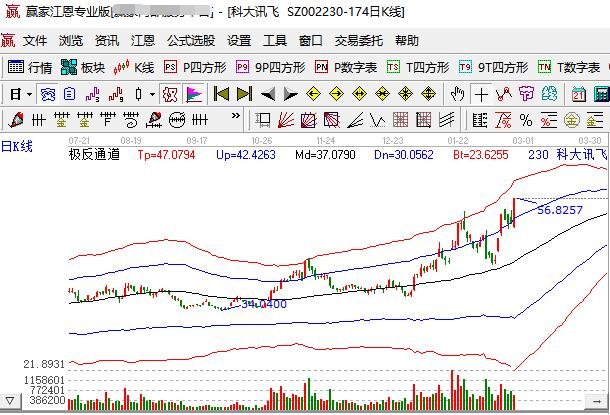
Task: Click the zigzag line with red circles icon
Action: coord(503,94)
